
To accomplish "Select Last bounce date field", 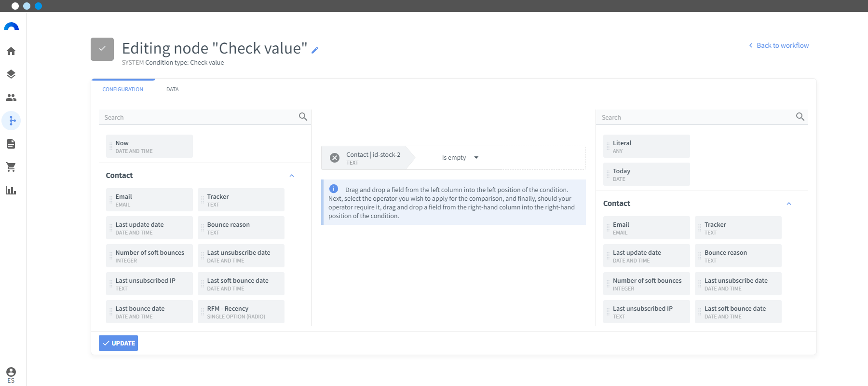I will click(x=149, y=312).
